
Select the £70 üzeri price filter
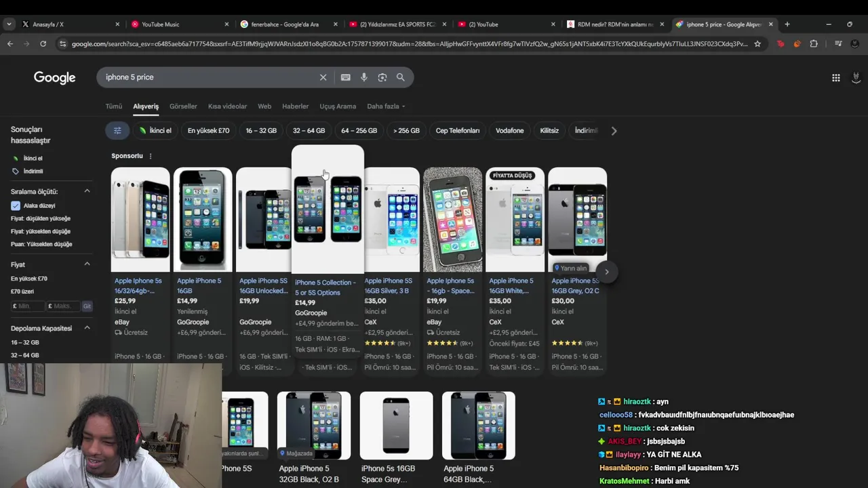tap(22, 291)
